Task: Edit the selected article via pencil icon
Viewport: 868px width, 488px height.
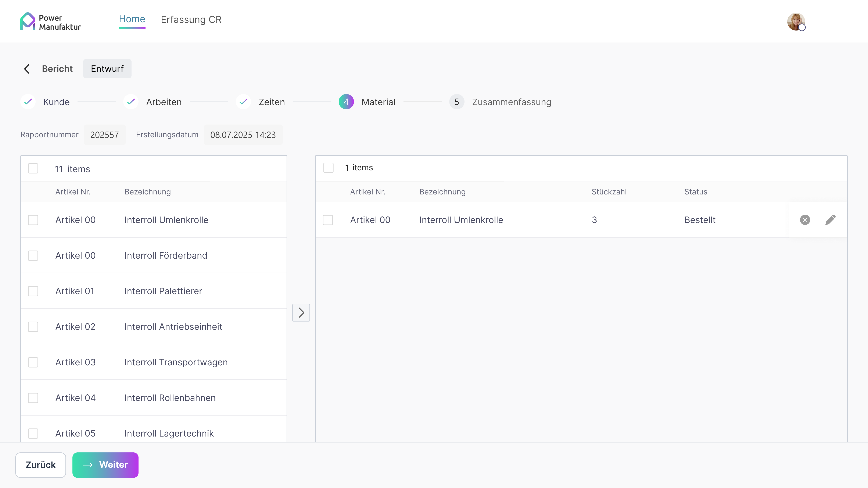Action: (x=830, y=220)
